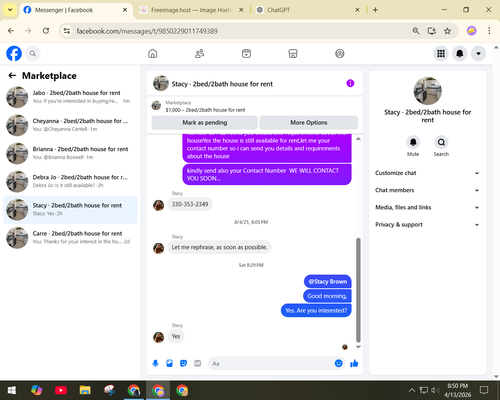Open the Chrome three-dot menu
Screen dimensions: 500x400
[489, 31]
